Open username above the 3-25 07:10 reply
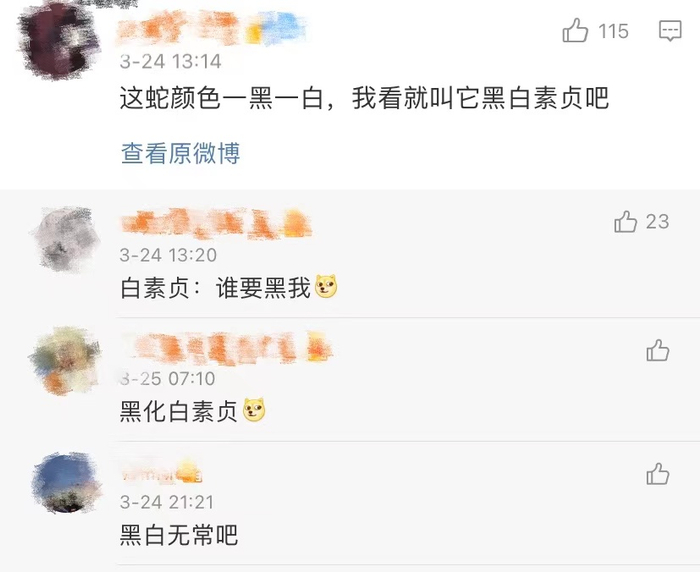Screen dimensions: 700x572 point(227,348)
